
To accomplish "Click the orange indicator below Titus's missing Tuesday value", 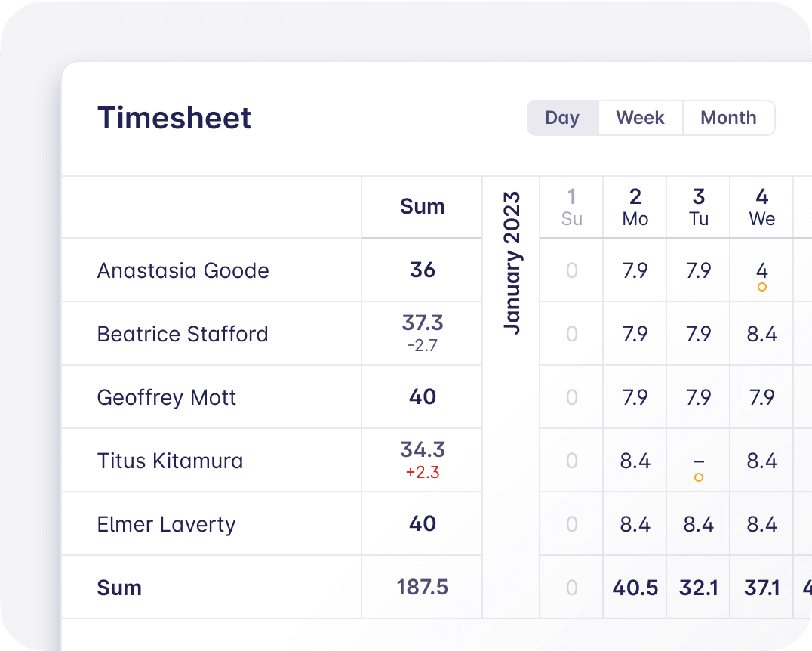I will point(698,477).
